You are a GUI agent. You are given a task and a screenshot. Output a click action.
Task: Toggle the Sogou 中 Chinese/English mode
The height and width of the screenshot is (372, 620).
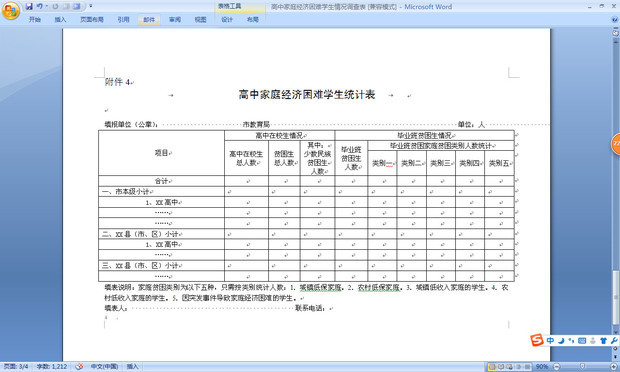(x=550, y=340)
